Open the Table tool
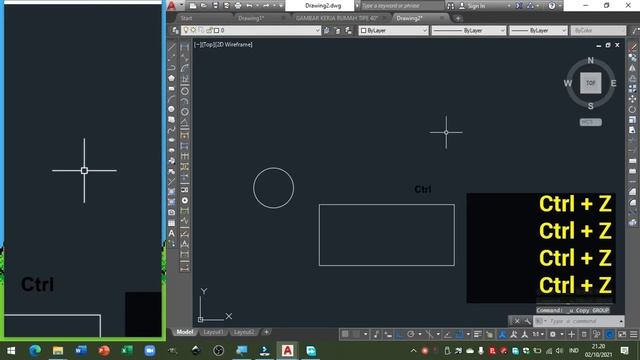The height and width of the screenshot is (360, 640). 172,223
